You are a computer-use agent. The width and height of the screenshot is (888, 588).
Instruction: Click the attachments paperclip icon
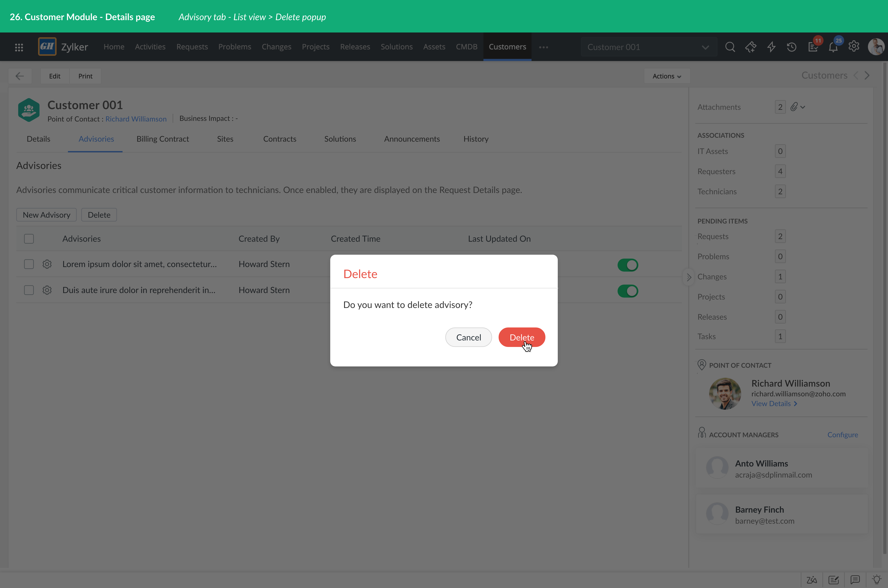pos(794,107)
